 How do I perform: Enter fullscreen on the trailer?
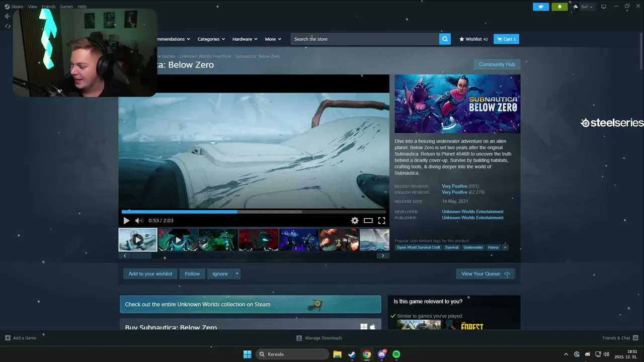(x=382, y=220)
